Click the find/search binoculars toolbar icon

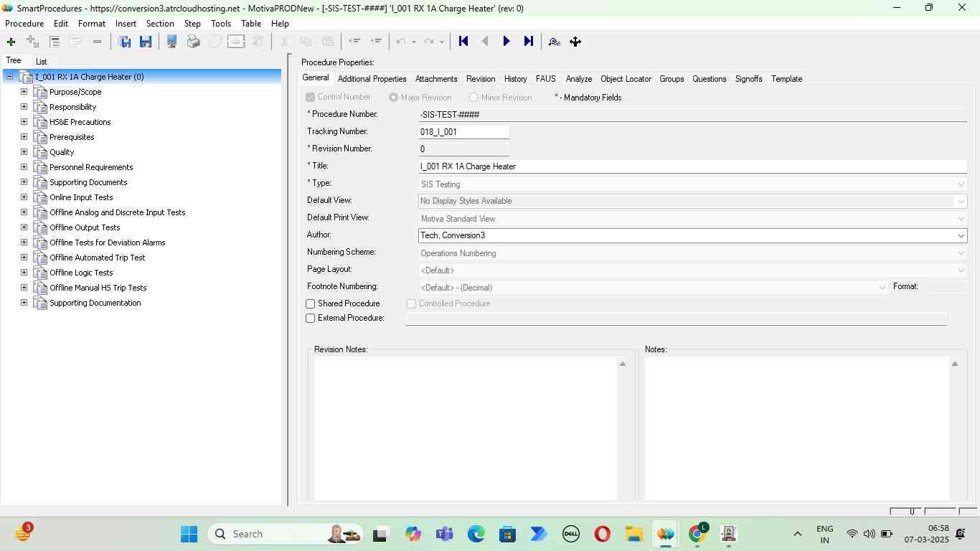tap(554, 42)
